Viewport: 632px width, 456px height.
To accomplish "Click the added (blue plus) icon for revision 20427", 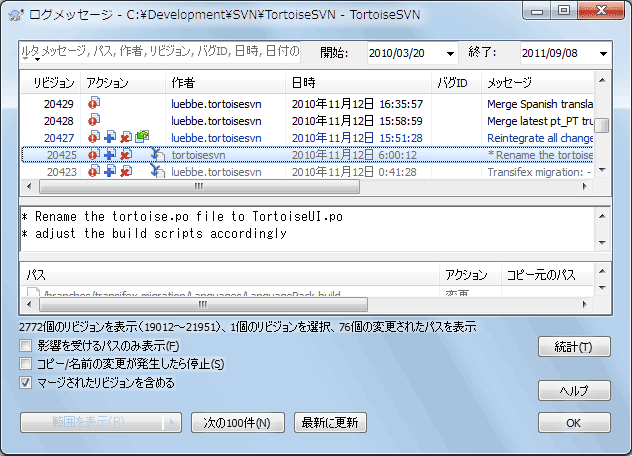I will 110,137.
